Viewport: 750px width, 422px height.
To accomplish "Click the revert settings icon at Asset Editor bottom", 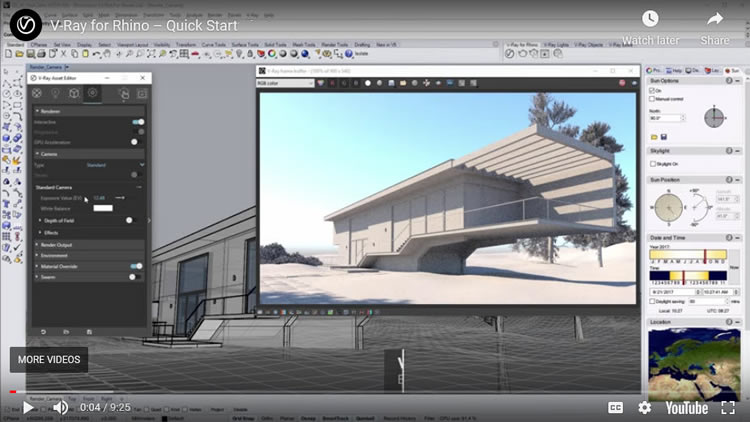I will click(x=43, y=332).
